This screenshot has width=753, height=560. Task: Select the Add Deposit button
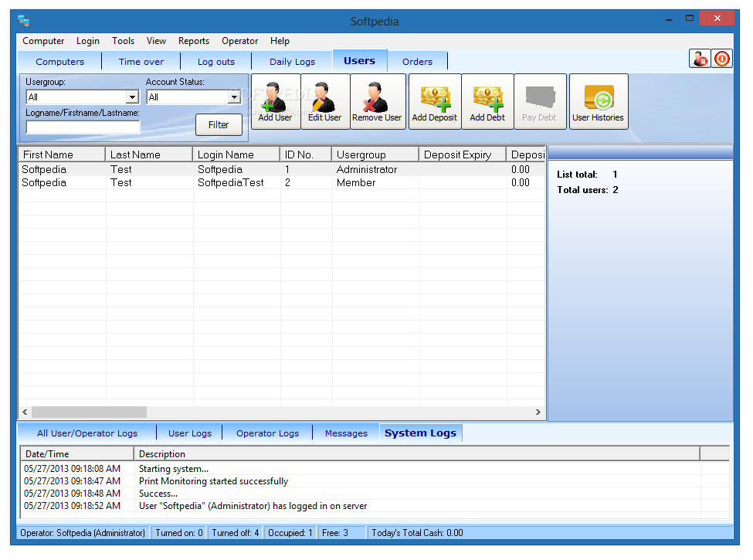click(x=435, y=101)
